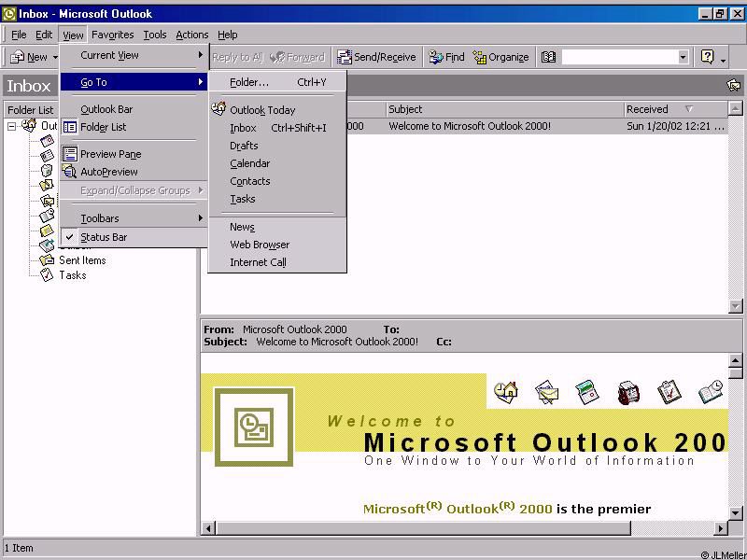Click the View menu

coord(73,35)
